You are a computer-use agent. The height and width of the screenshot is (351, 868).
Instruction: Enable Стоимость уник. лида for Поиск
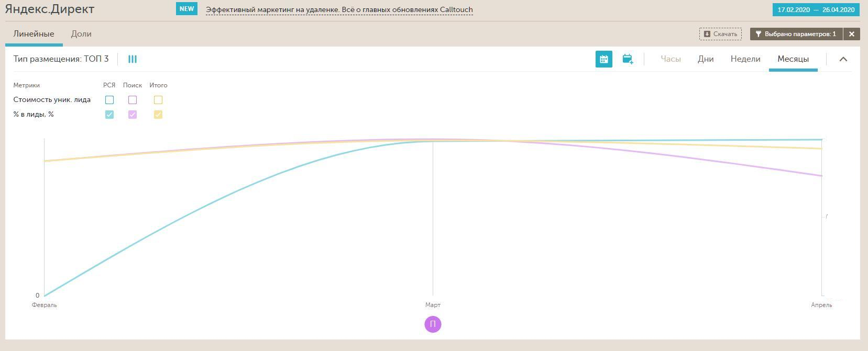click(133, 100)
